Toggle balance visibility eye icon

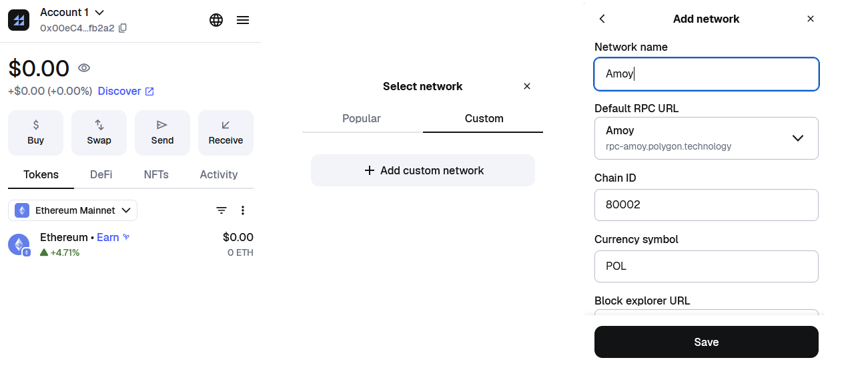[x=84, y=68]
